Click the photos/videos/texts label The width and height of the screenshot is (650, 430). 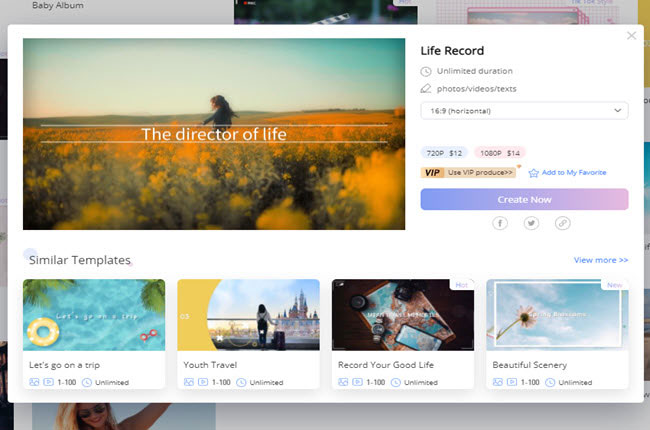(476, 89)
